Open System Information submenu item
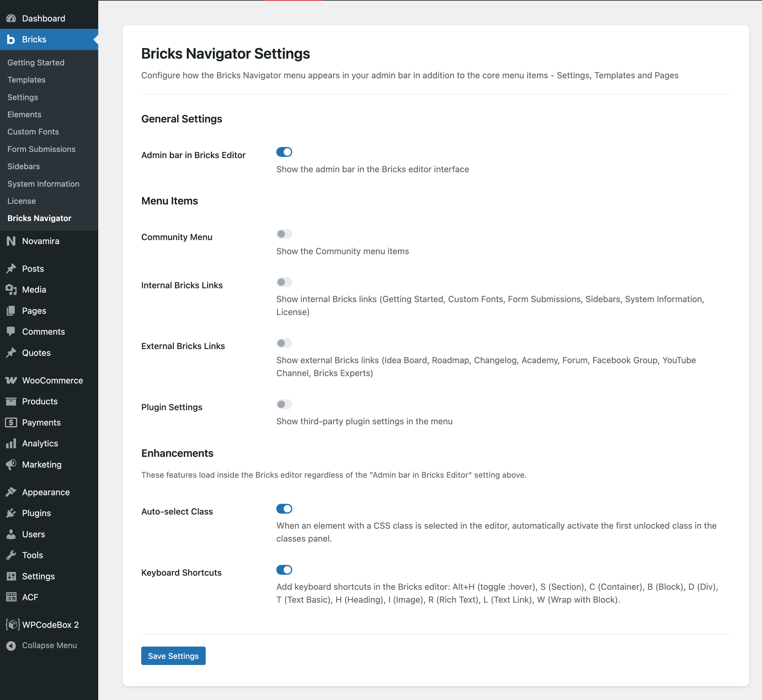This screenshot has width=762, height=700. pos(44,184)
